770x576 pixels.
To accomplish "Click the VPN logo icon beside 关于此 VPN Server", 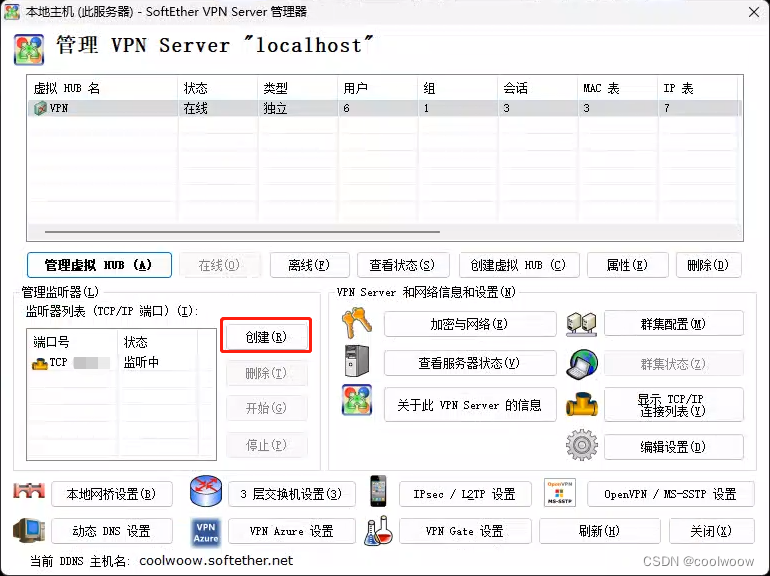I will [357, 400].
